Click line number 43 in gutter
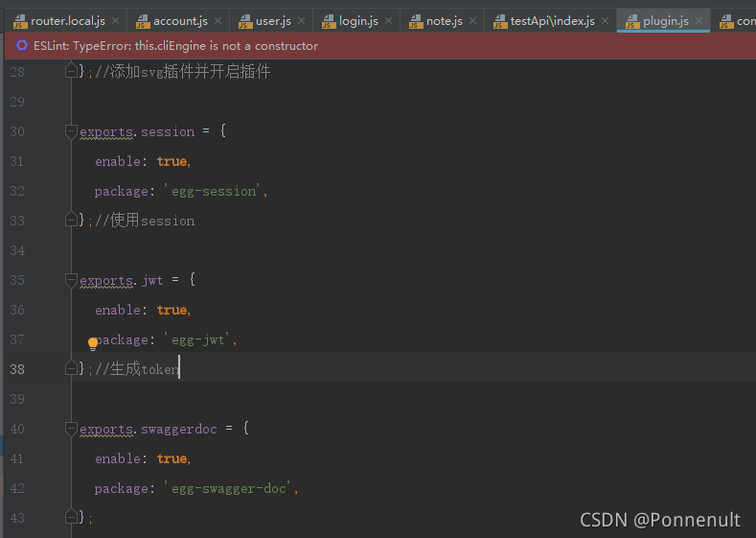The image size is (756, 538). pos(17,518)
